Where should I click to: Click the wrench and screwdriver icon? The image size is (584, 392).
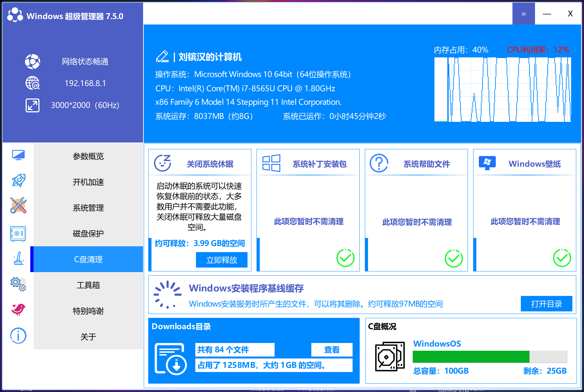click(x=18, y=206)
